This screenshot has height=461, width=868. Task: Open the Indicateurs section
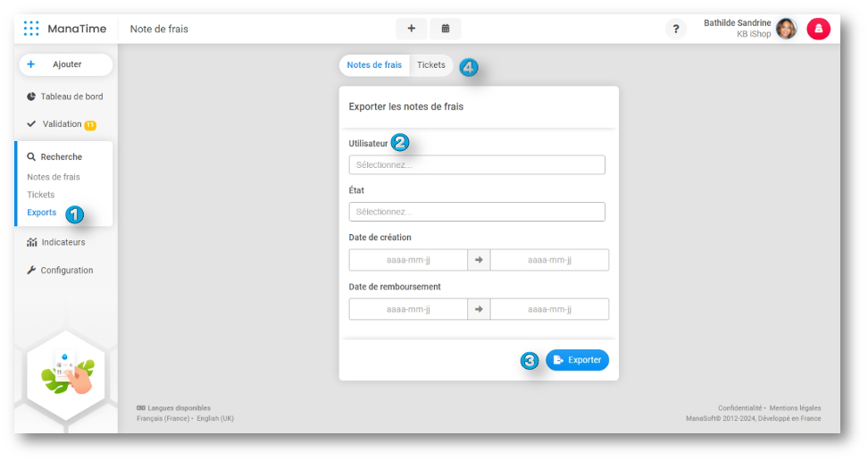tap(63, 242)
